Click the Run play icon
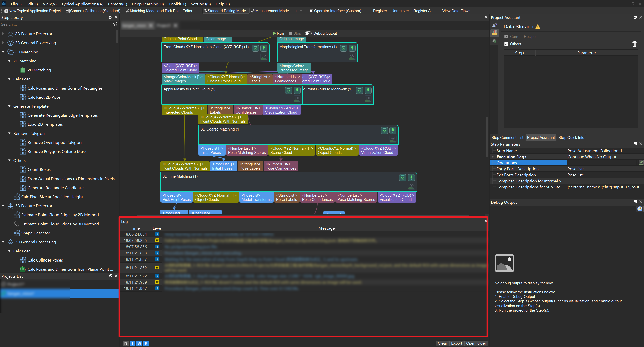644x347 pixels. (x=274, y=33)
